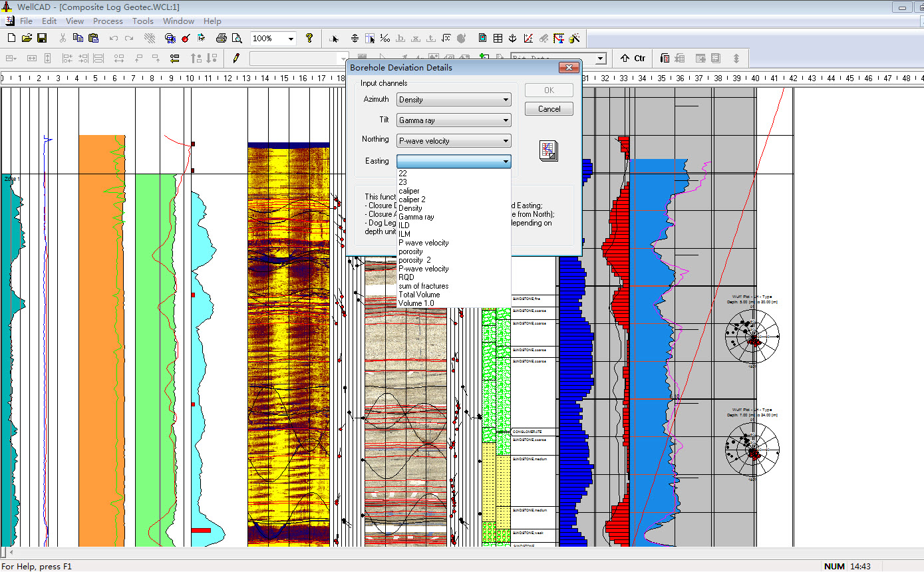Click the Print icon
Image resolution: width=924 pixels, height=572 pixels.
coord(222,38)
